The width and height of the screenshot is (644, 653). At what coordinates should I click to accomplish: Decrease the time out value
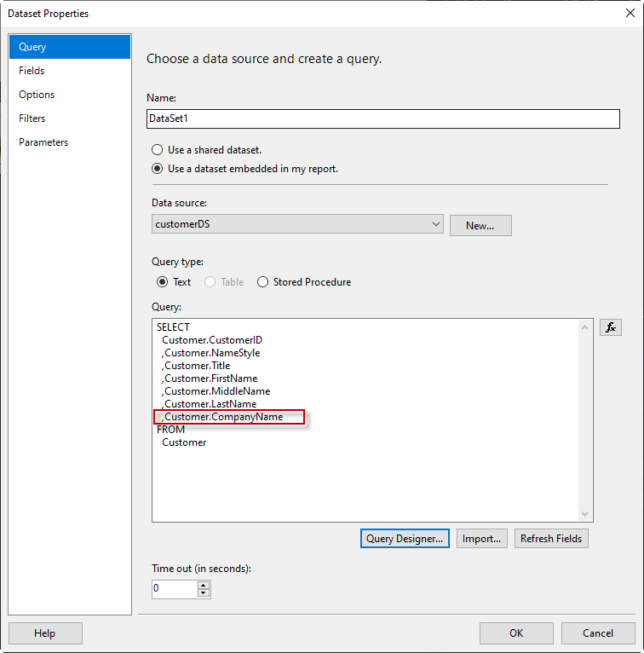204,592
